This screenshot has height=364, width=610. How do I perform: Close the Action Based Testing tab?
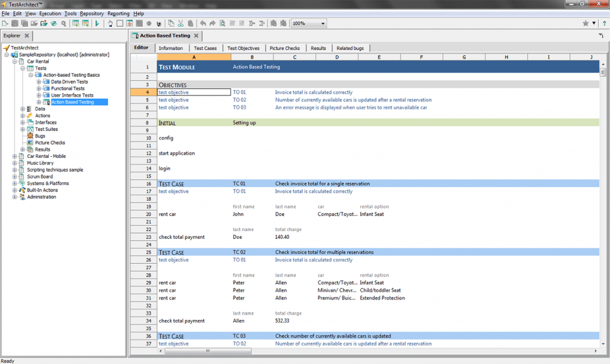(196, 35)
